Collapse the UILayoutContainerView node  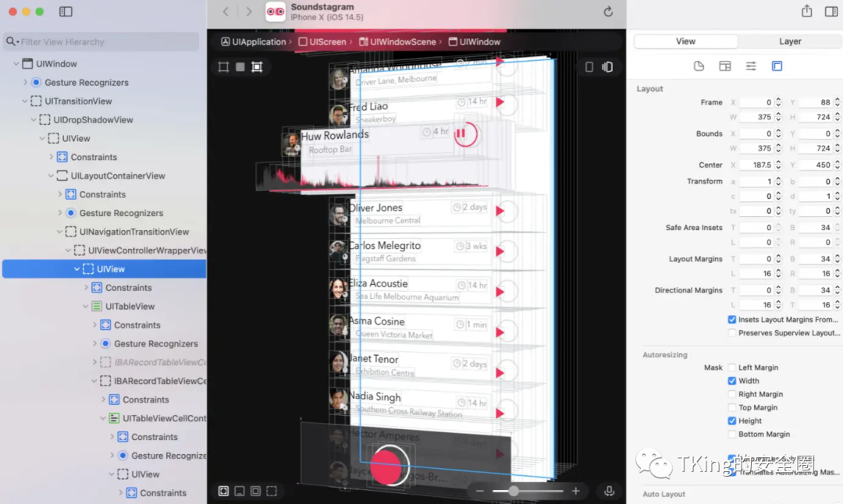click(51, 176)
